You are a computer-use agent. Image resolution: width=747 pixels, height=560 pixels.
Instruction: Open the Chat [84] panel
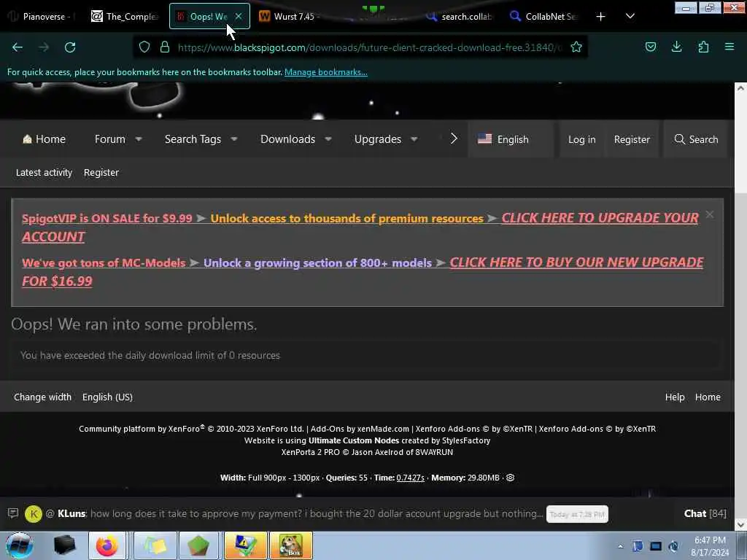[x=705, y=513]
